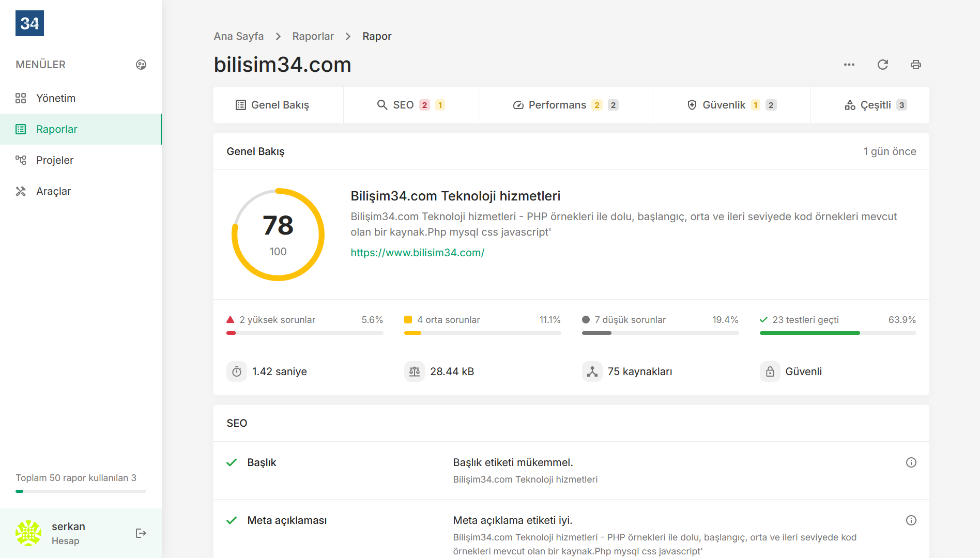The height and width of the screenshot is (558, 980).
Task: Click report usage progress bar in sidebar
Action: pyautogui.click(x=81, y=491)
